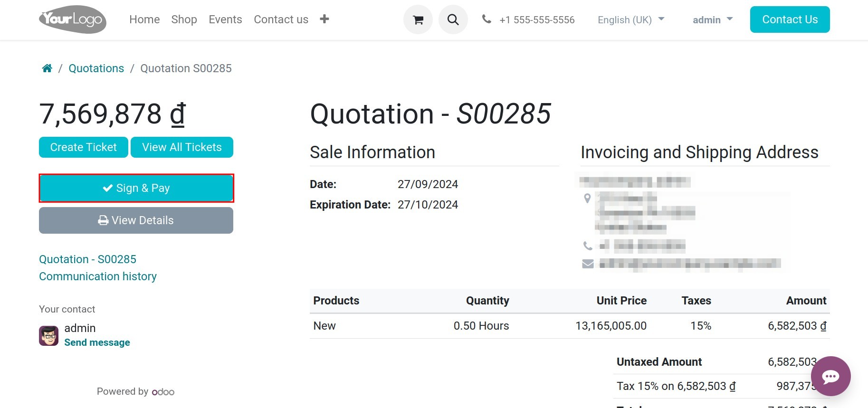Screen dimensions: 868x408
Task: Open the Shop menu item
Action: pyautogui.click(x=184, y=19)
